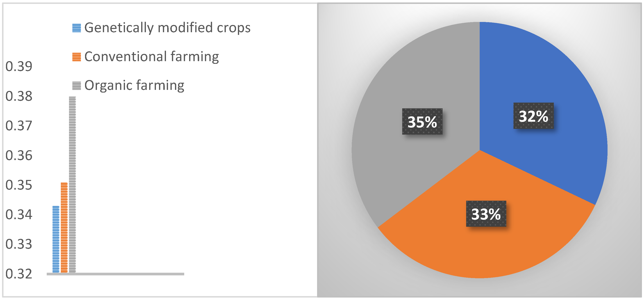Screen dimensions: 644x300
Task: Click the 35% data label
Action: point(422,122)
